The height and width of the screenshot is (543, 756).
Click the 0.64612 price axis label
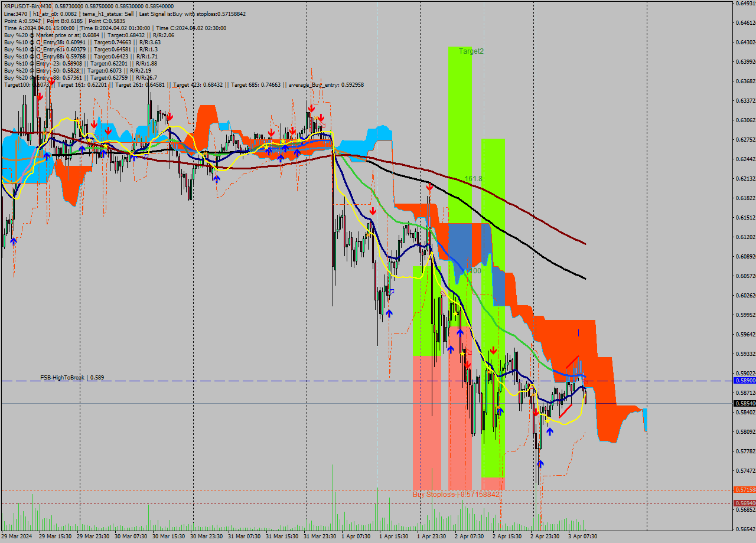tap(745, 23)
